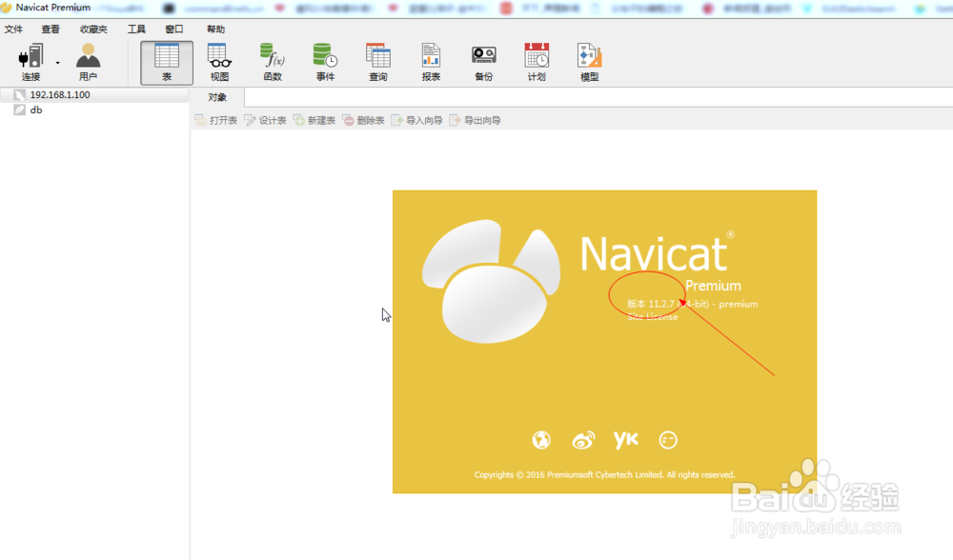This screenshot has height=560, width=953.
Task: Open the 文件 menu
Action: pyautogui.click(x=13, y=30)
